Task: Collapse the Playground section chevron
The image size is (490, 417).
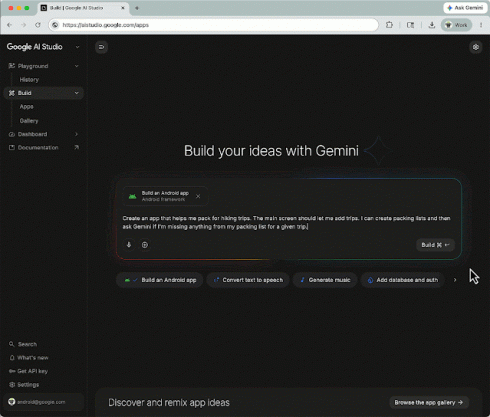Action: (77, 66)
